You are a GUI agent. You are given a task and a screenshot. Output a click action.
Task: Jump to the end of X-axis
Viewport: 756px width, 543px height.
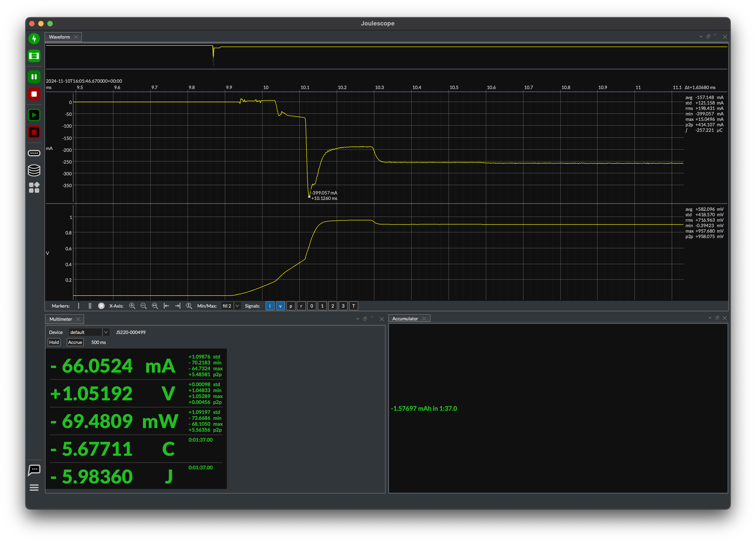pyautogui.click(x=177, y=306)
